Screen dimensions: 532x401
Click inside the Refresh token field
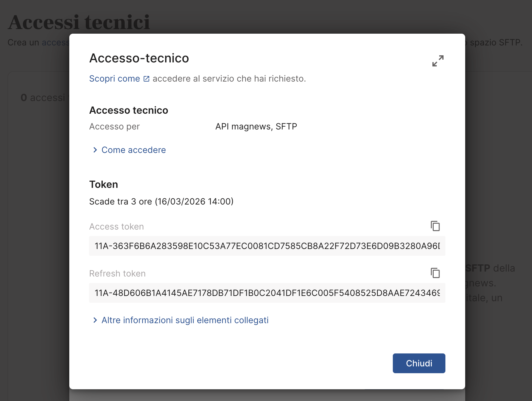click(x=267, y=293)
